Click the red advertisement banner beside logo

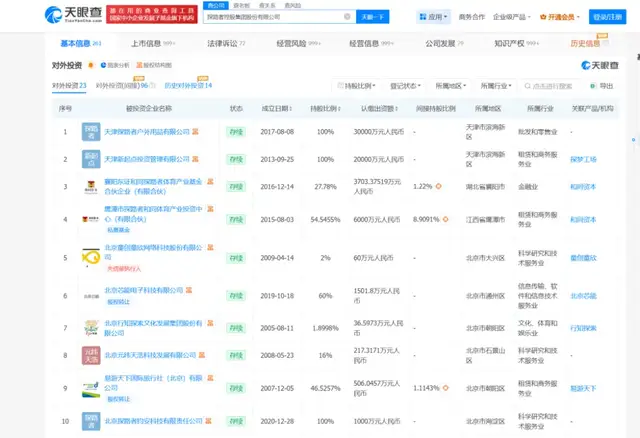pyautogui.click(x=152, y=14)
